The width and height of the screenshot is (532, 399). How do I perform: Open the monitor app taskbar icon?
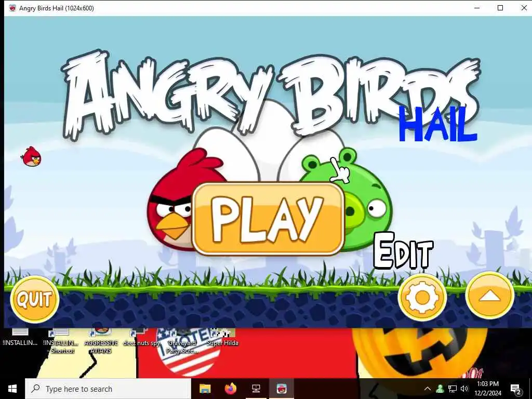pyautogui.click(x=256, y=389)
